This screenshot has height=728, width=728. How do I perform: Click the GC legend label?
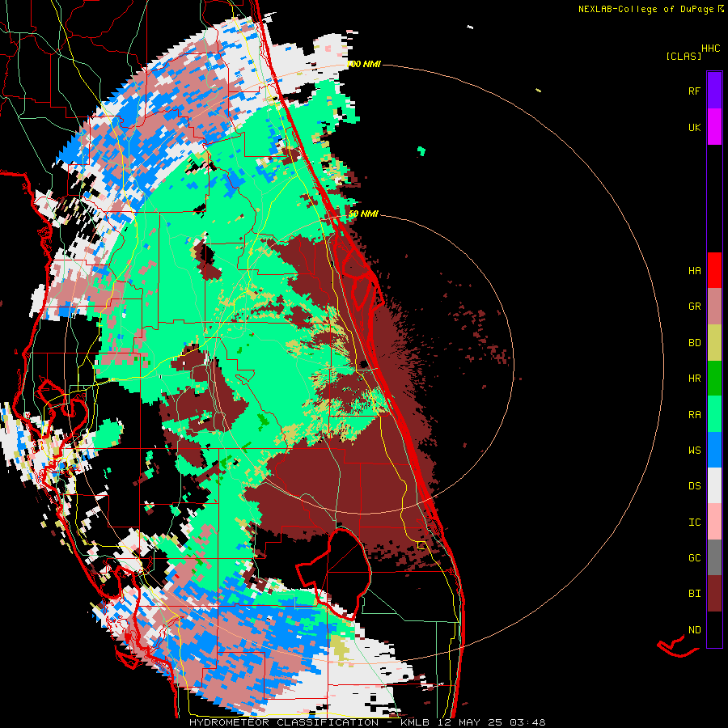point(694,558)
